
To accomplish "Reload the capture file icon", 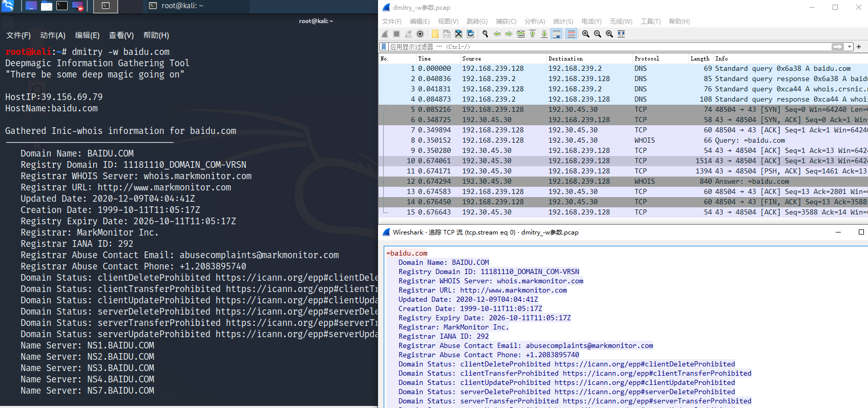I will [x=470, y=34].
